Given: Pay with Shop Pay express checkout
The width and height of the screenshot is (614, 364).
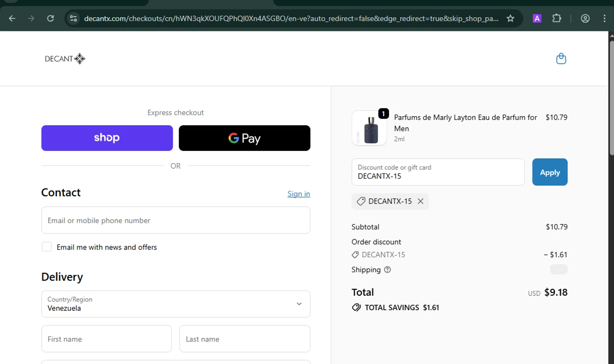Looking at the screenshot, I should coord(107,138).
